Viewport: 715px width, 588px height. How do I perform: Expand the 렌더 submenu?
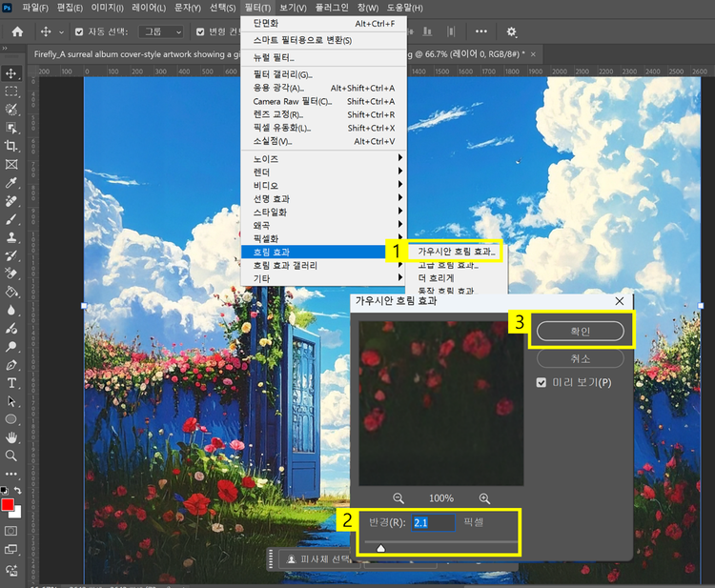pyautogui.click(x=323, y=172)
